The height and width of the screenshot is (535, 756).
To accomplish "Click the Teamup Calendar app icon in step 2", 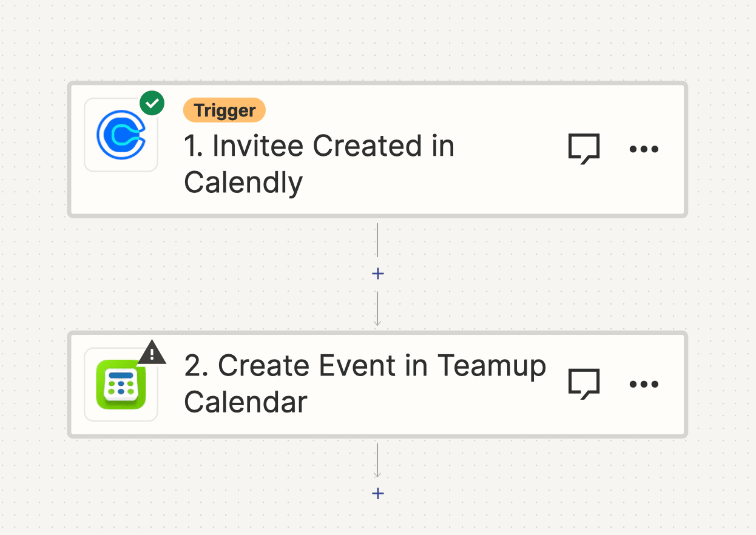I will tap(121, 385).
